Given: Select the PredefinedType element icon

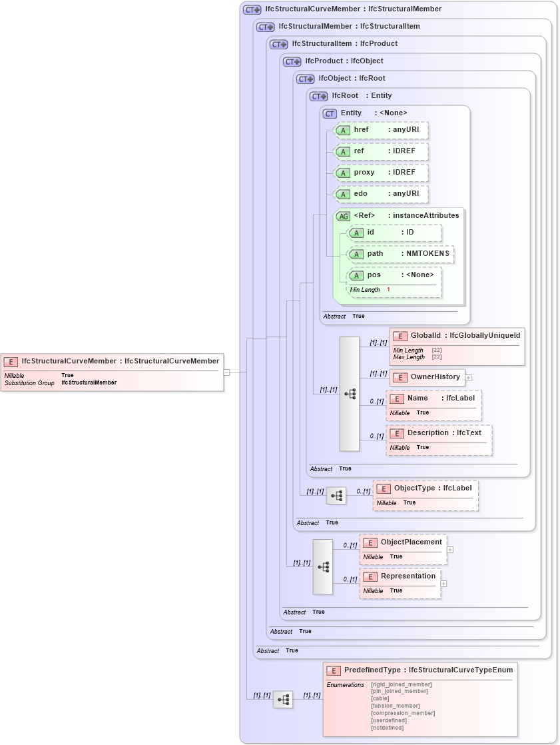Looking at the screenshot, I should point(332,669).
